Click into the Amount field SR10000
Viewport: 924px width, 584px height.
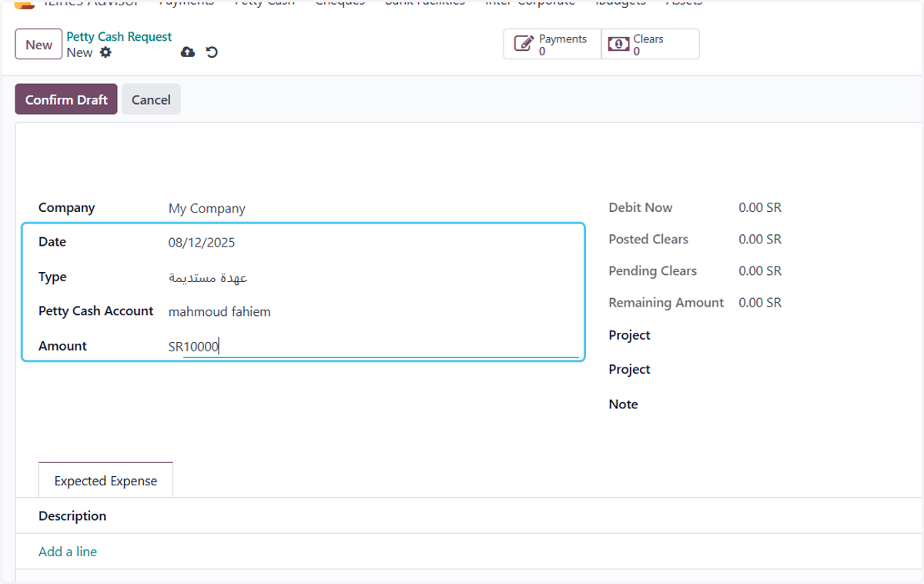pos(373,347)
